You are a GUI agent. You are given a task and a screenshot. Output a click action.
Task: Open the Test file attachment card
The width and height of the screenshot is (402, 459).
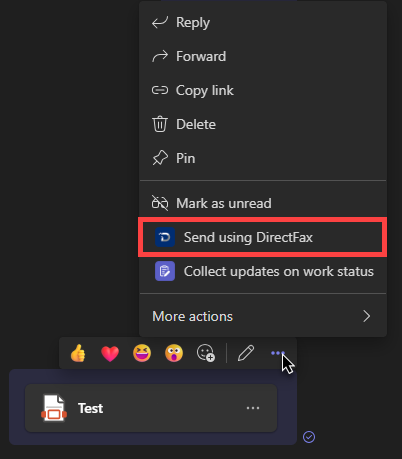click(151, 408)
